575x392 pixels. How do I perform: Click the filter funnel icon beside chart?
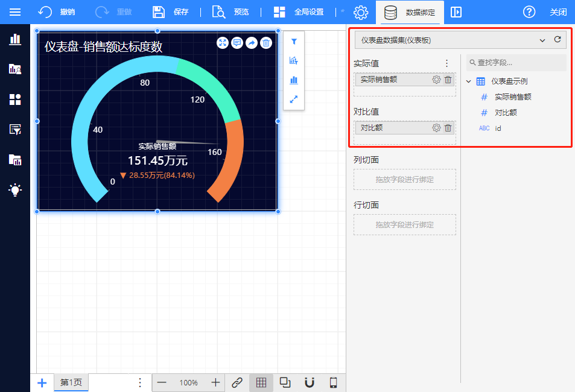[294, 42]
